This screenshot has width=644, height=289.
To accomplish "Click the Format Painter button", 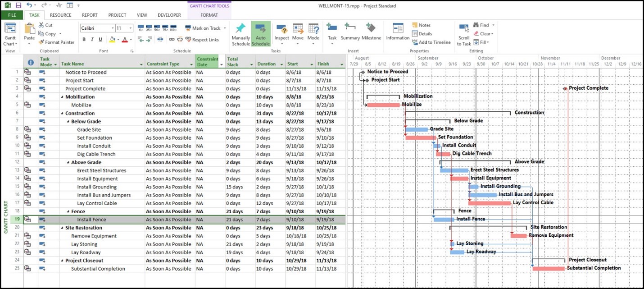I will (x=56, y=42).
